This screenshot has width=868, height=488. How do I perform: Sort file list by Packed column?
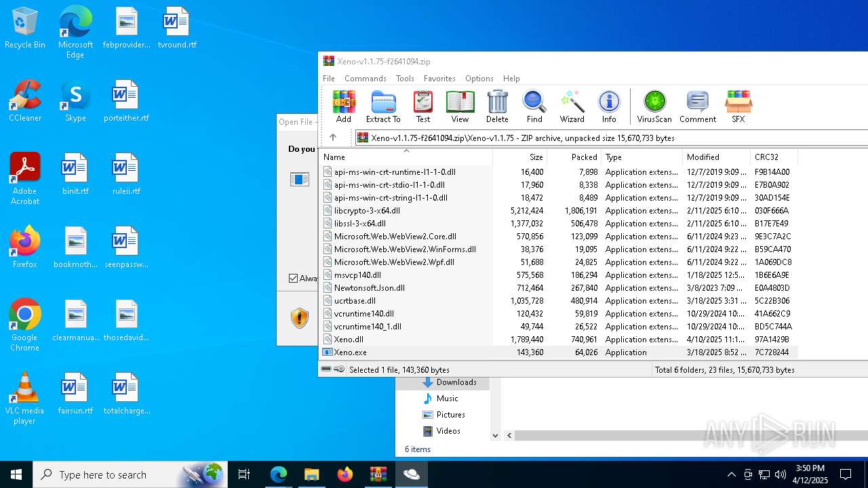574,157
